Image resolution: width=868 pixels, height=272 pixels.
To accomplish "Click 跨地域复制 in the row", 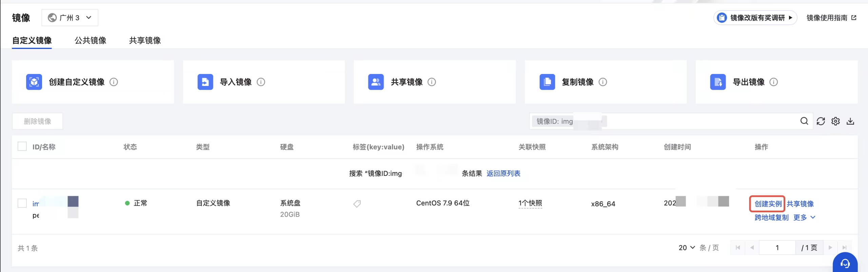I will coord(771,217).
